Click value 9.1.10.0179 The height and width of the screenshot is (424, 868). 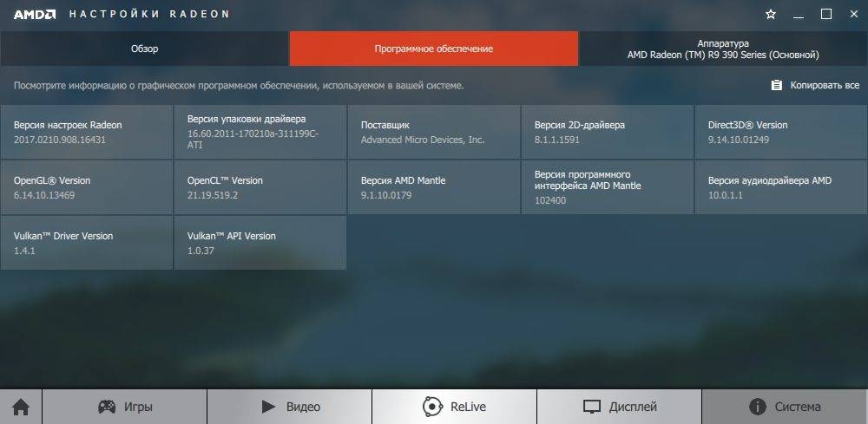386,195
